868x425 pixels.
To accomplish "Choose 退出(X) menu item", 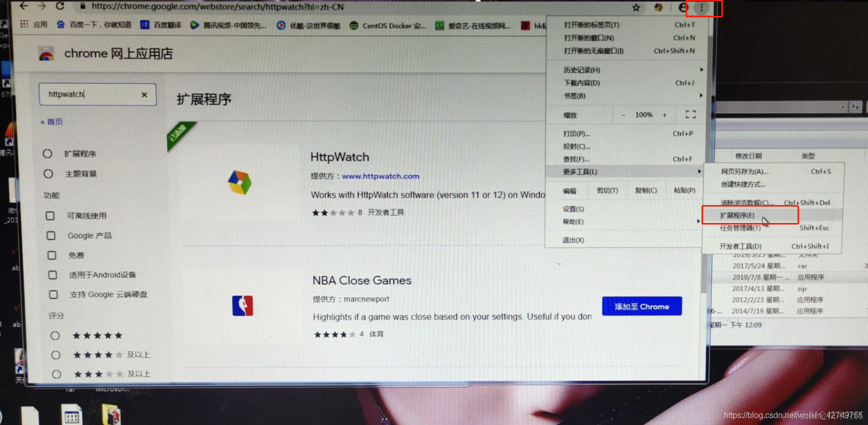I will [624, 240].
